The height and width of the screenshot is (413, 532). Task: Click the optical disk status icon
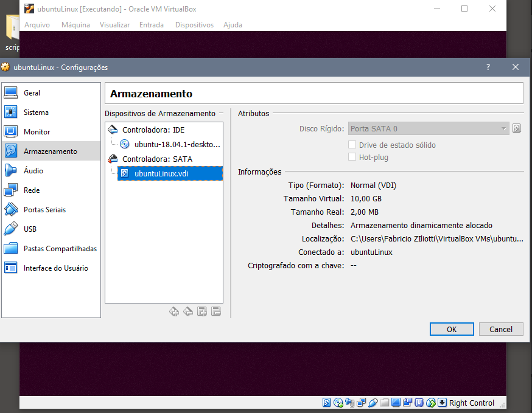(338, 403)
